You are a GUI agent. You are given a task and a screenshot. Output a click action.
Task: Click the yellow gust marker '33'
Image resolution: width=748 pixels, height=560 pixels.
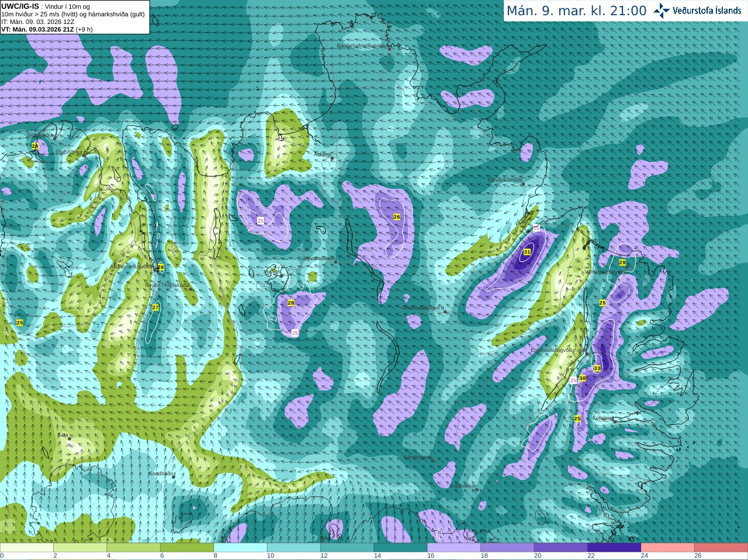(597, 368)
